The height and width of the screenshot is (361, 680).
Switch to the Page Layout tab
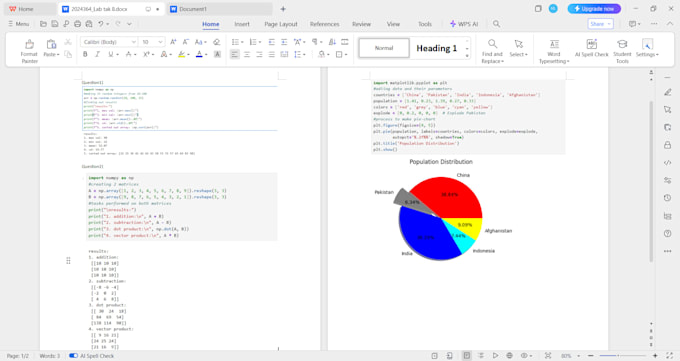tap(281, 24)
